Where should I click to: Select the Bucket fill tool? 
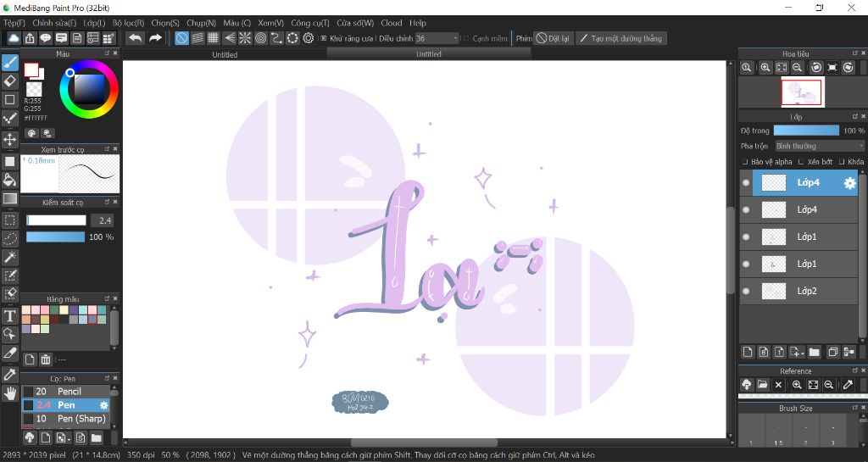10,180
